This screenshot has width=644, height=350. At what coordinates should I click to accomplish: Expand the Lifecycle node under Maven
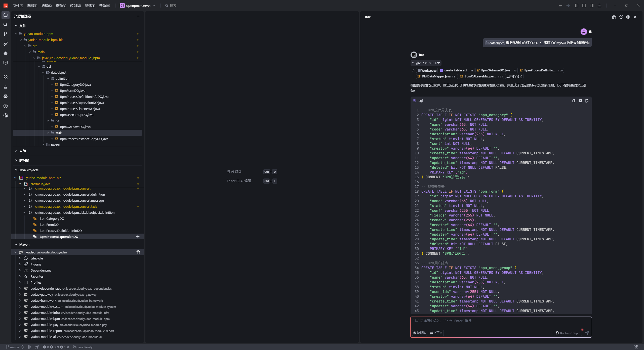tap(20, 258)
